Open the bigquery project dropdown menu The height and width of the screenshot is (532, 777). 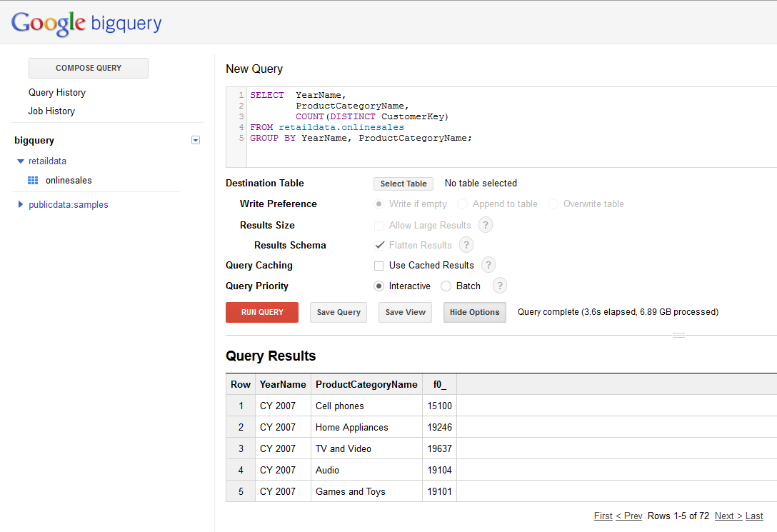tap(196, 140)
